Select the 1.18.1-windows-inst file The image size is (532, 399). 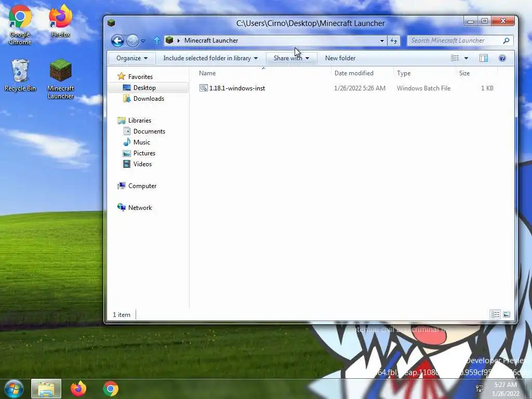coord(237,88)
